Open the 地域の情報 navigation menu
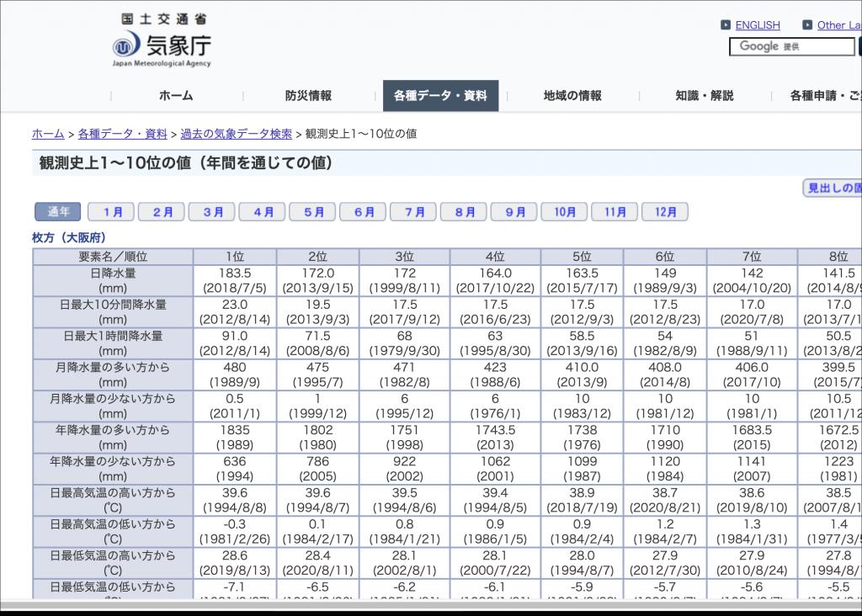Viewport: 862px width, 616px height. click(x=572, y=96)
